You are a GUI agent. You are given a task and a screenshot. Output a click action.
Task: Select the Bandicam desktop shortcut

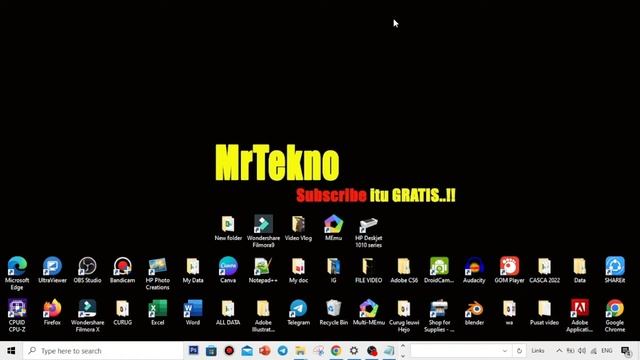pos(122,270)
